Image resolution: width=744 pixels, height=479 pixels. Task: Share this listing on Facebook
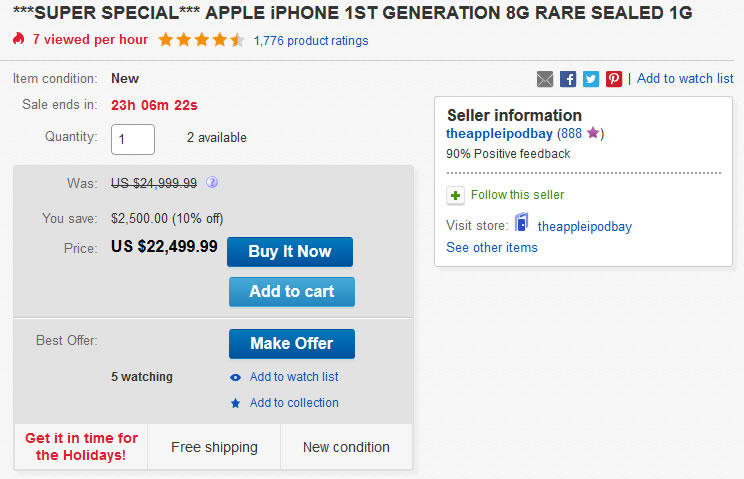(x=568, y=79)
